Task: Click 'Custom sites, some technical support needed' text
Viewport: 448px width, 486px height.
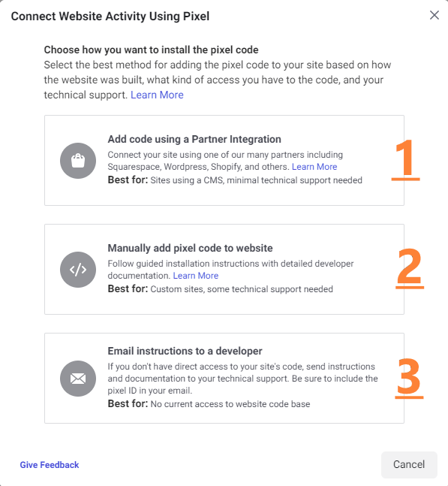Action: pyautogui.click(x=242, y=289)
